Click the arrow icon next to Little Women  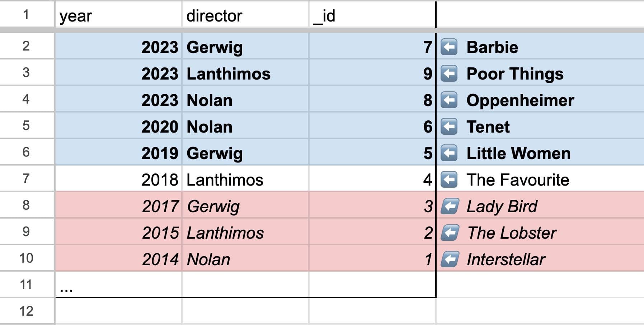click(x=449, y=153)
